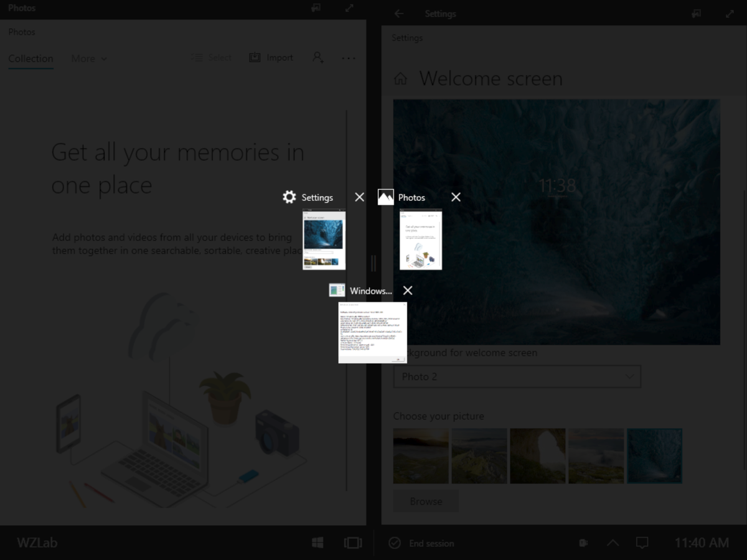Switch to the Photos task thumbnail

click(421, 240)
